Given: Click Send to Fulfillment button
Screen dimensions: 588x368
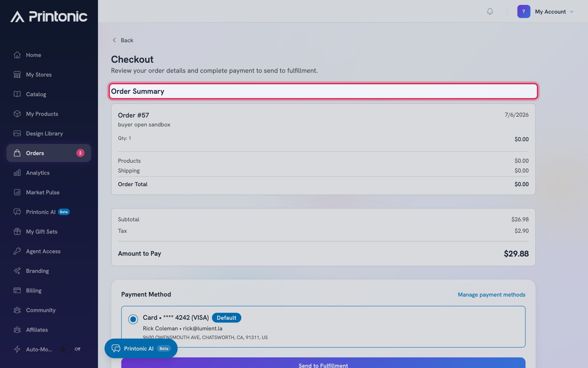Looking at the screenshot, I should tap(323, 363).
